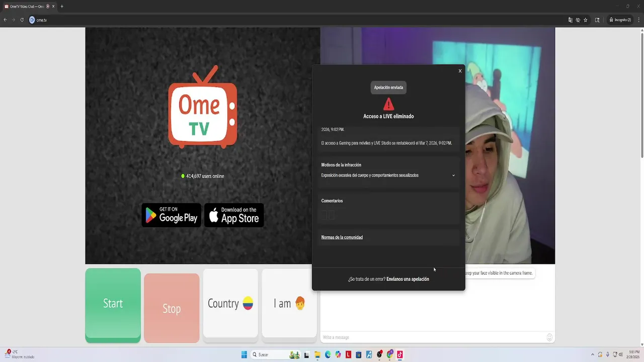This screenshot has height=362, width=644.
Task: Click the translate page icon
Action: [x=570, y=20]
